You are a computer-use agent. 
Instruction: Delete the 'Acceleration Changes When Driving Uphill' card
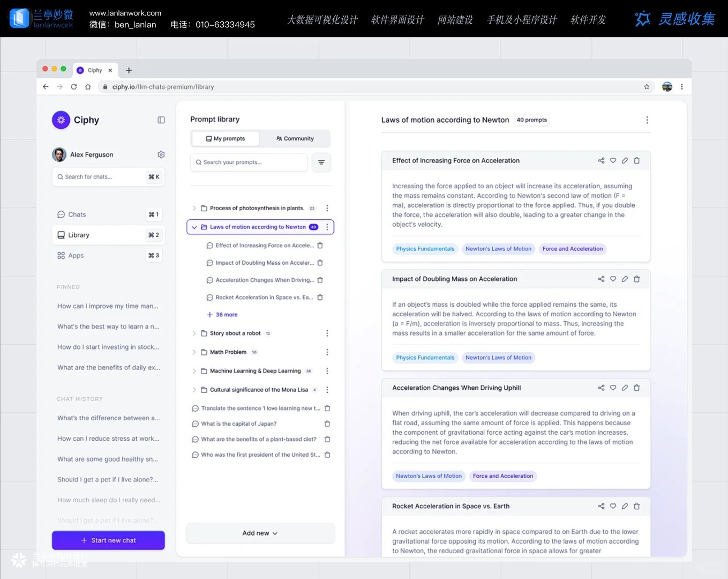637,388
